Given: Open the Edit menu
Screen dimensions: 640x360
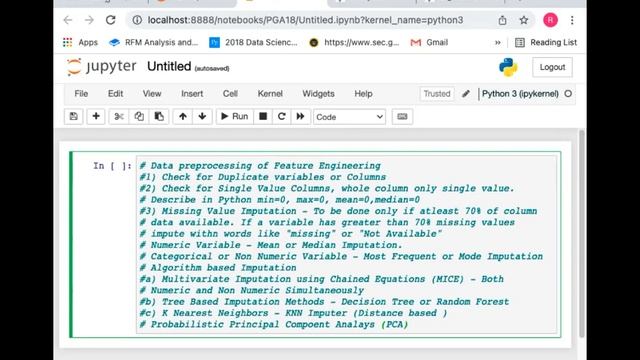Looking at the screenshot, I should pos(116,94).
